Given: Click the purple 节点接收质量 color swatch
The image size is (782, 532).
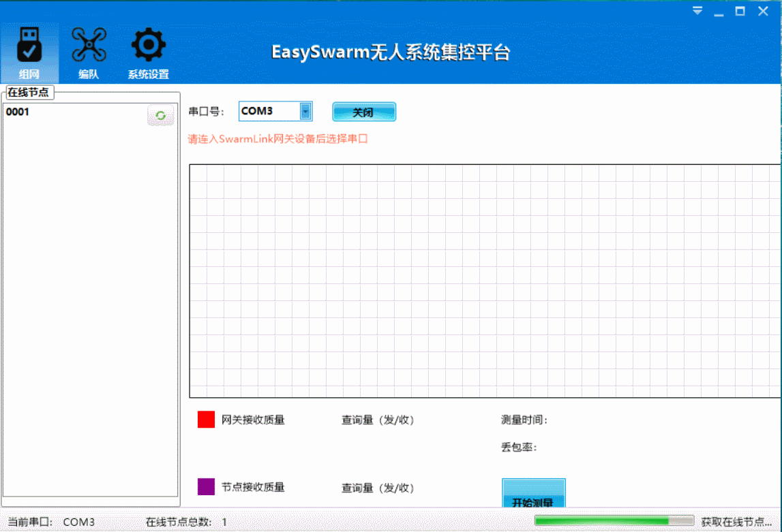Looking at the screenshot, I should click(206, 487).
